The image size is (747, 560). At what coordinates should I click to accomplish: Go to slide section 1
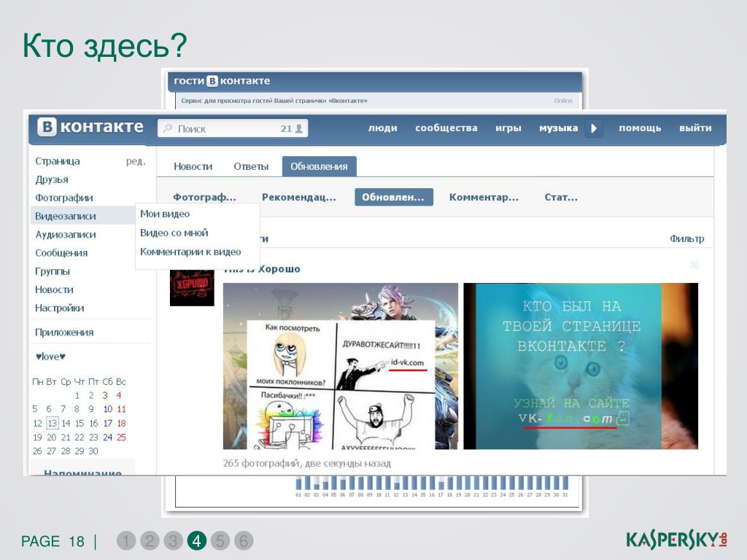click(126, 541)
